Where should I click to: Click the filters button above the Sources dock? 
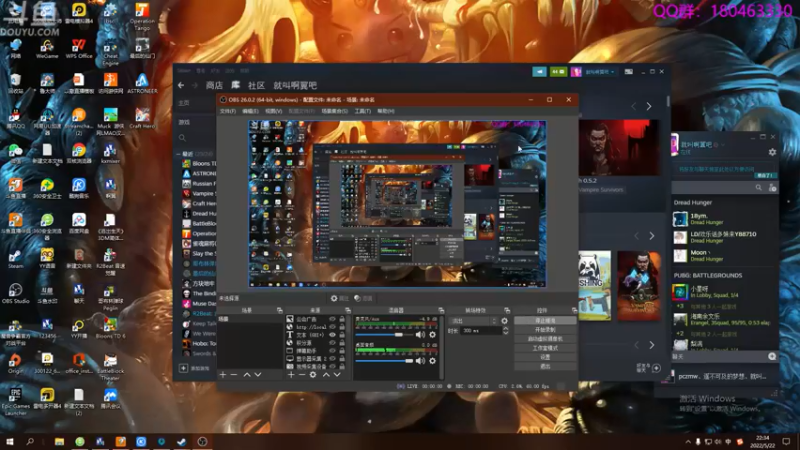pos(363,298)
